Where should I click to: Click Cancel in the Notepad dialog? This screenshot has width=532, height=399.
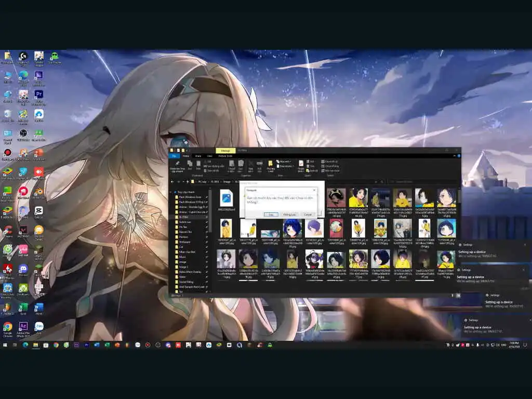[x=308, y=215]
